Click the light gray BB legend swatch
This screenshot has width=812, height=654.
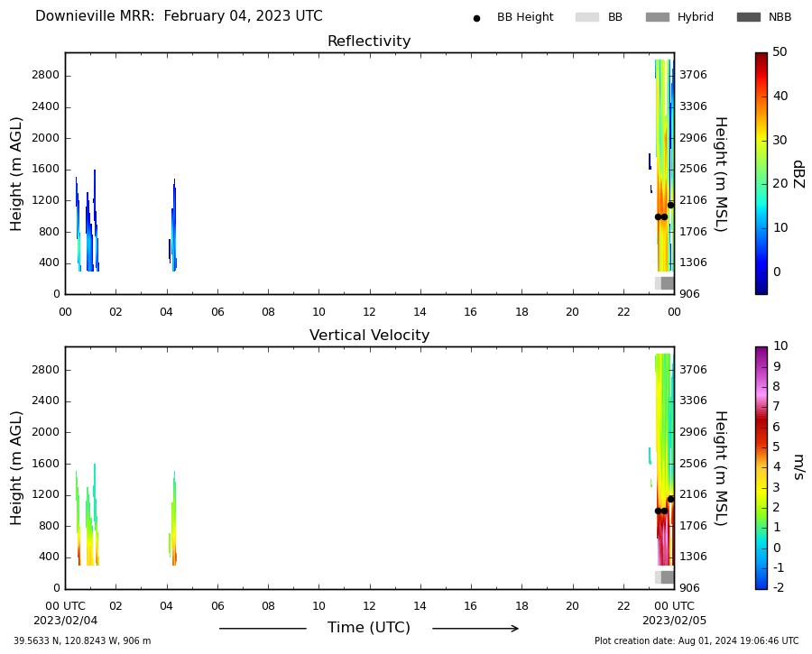pyautogui.click(x=586, y=17)
